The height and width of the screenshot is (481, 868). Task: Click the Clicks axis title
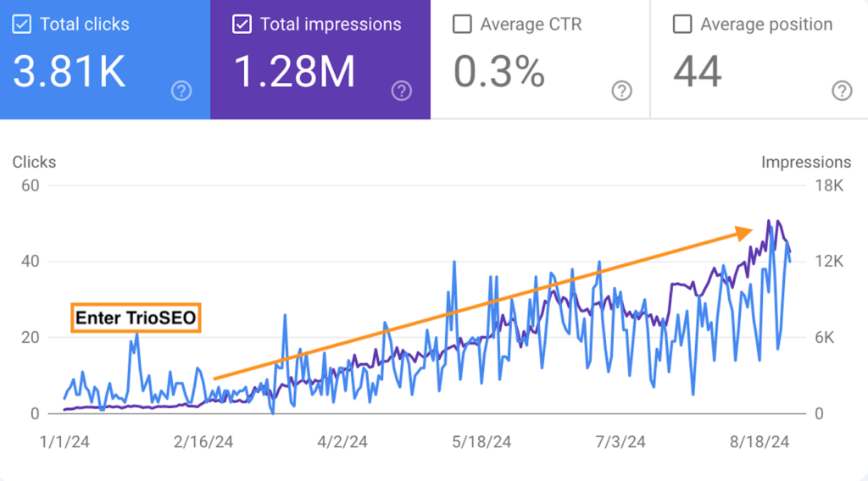[x=34, y=162]
